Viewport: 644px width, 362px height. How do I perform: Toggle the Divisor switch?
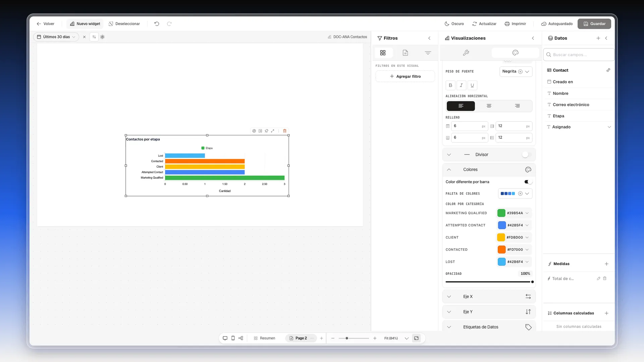[527, 155]
